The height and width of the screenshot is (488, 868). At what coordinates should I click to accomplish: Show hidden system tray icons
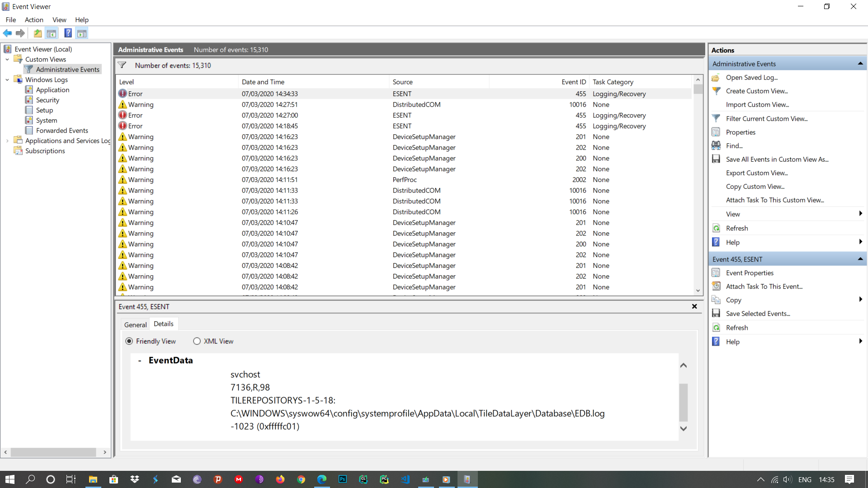761,479
